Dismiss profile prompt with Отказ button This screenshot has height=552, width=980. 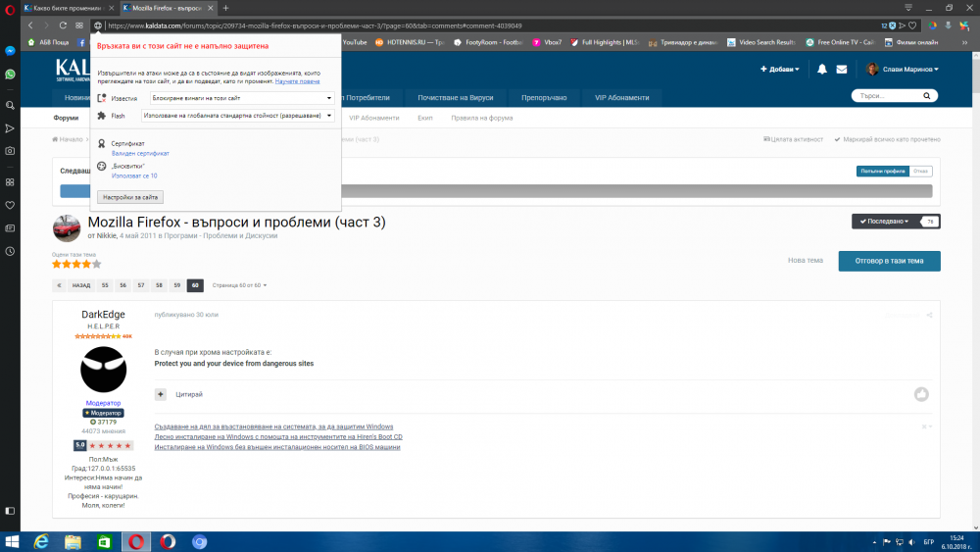coord(920,171)
